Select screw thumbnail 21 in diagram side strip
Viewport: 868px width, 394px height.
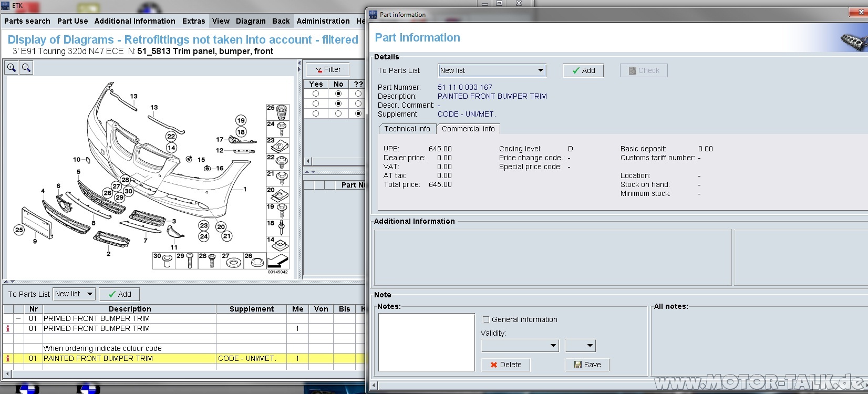pos(278,178)
